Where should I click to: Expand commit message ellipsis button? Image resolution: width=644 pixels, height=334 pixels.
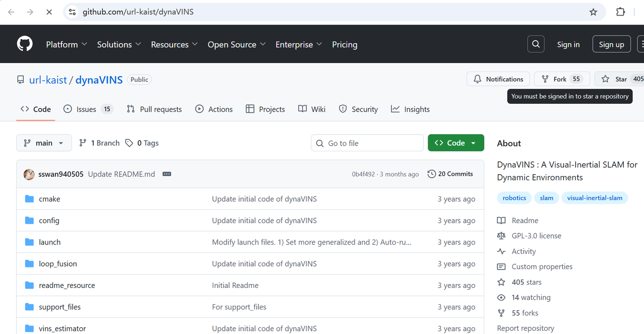167,174
